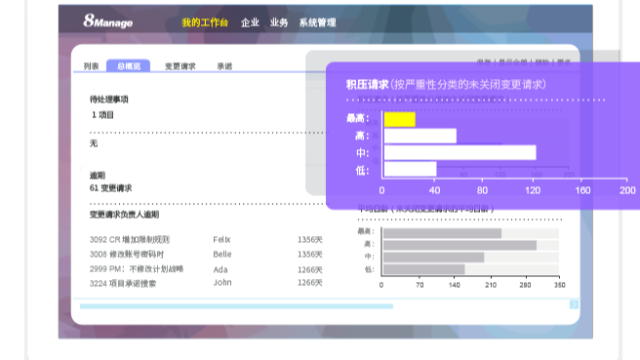Open the 承诺 tab
The height and width of the screenshot is (360, 640).
point(224,66)
